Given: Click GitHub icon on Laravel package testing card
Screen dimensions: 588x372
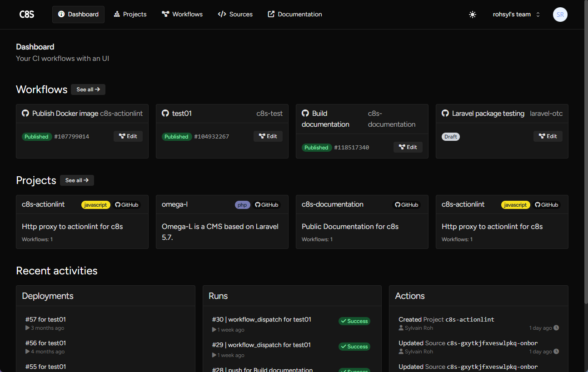Looking at the screenshot, I should (x=445, y=114).
